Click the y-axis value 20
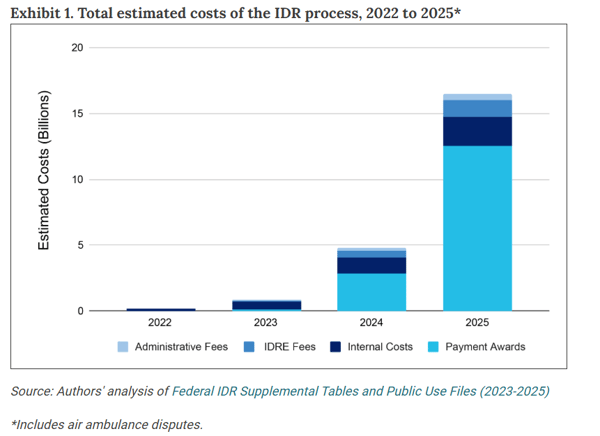The width and height of the screenshot is (600, 436). coord(77,48)
